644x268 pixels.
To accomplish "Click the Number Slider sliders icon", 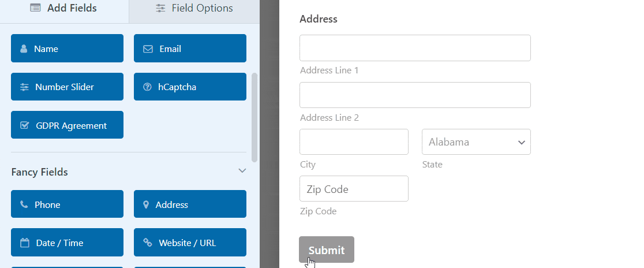I will pos(24,87).
